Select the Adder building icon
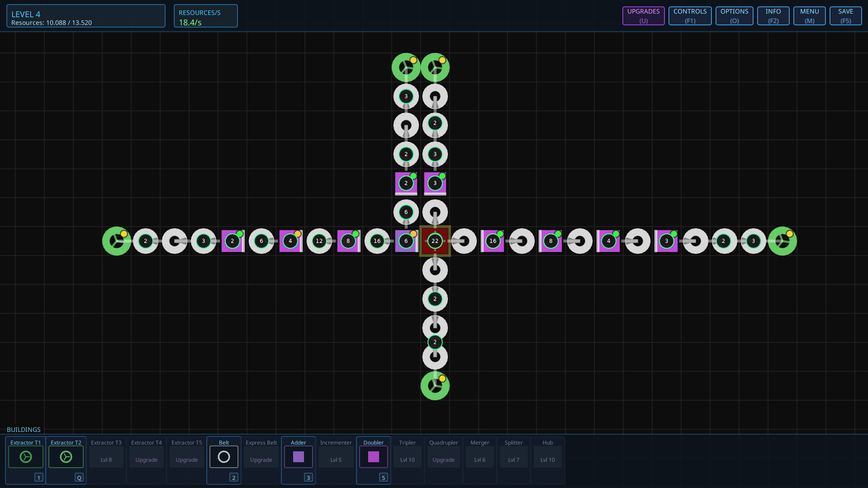The height and width of the screenshot is (488, 868). point(298,457)
